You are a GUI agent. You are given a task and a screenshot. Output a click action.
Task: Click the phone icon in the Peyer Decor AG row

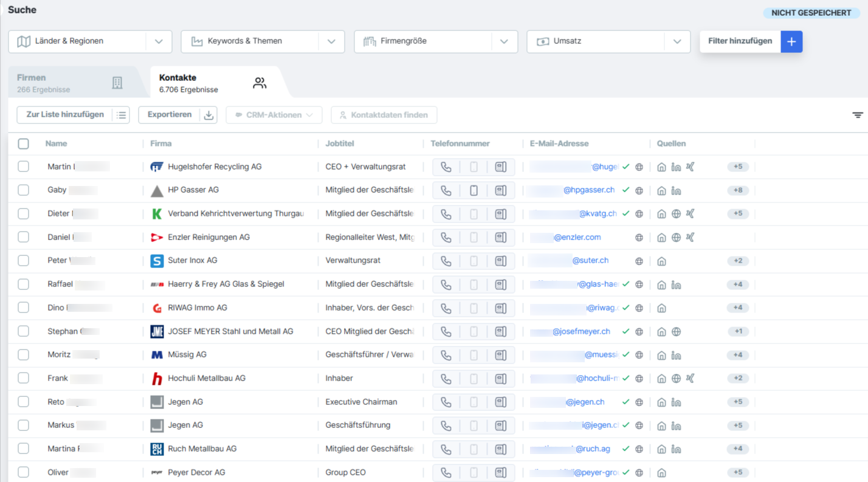[446, 473]
